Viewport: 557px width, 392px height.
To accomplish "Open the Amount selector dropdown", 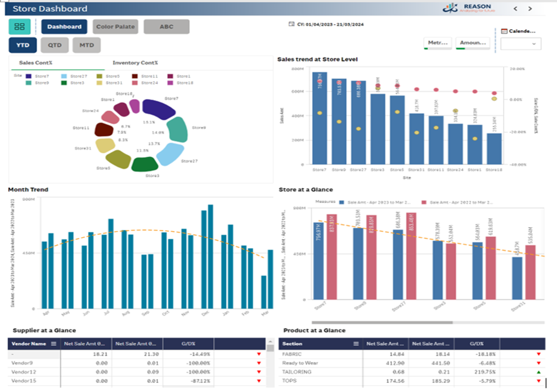I will tap(471, 43).
